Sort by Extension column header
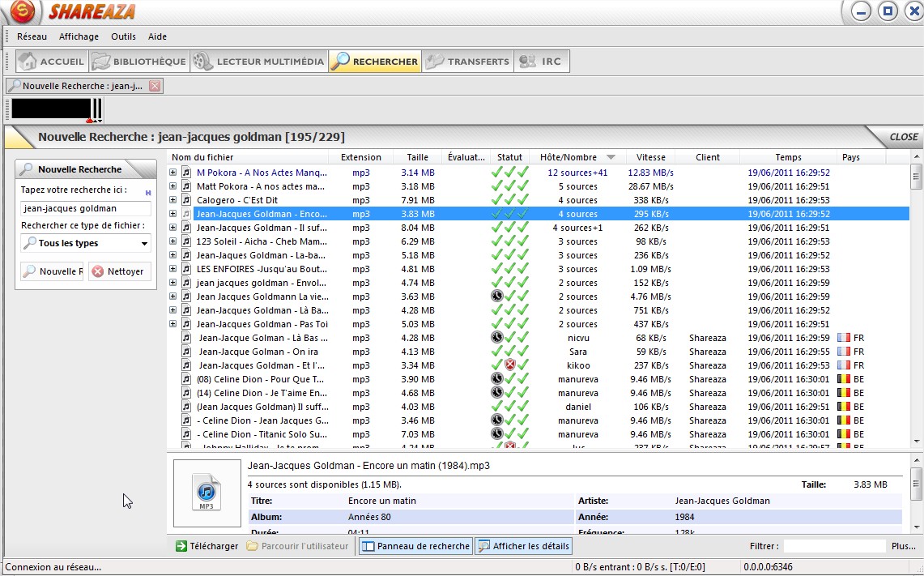924x576 pixels. (x=360, y=157)
